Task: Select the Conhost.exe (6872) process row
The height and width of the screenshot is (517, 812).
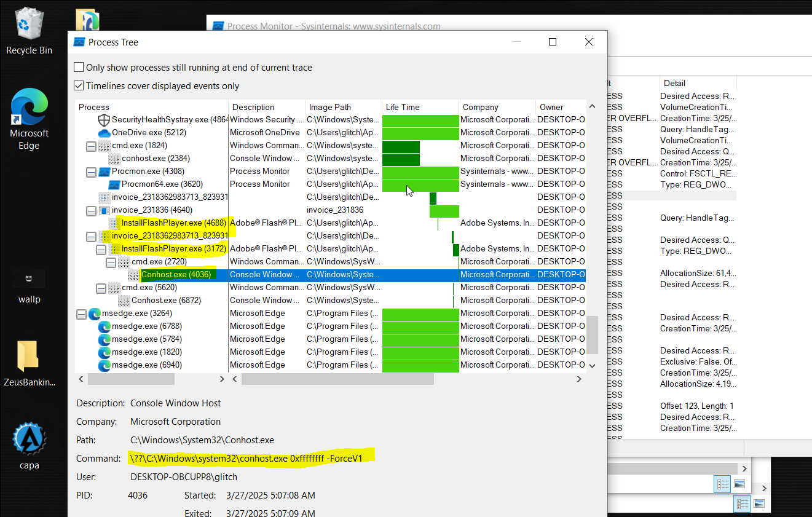Action: click(x=166, y=301)
